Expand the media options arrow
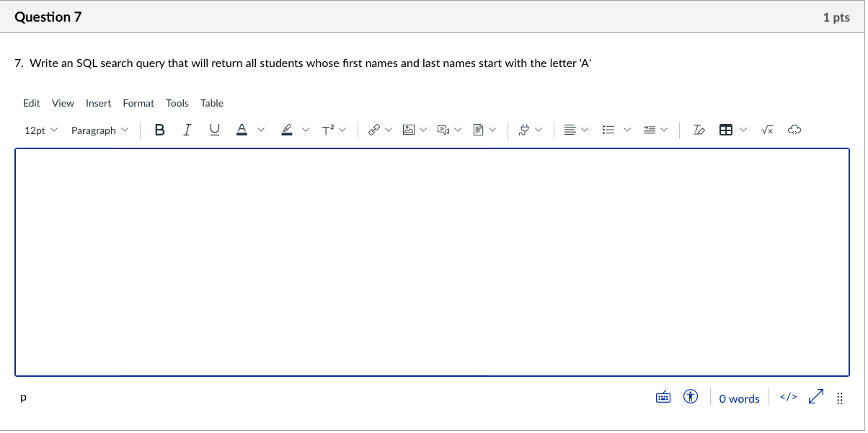The image size is (868, 433). coord(458,130)
